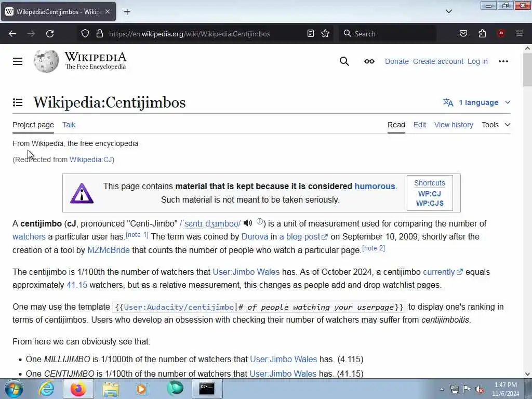The image size is (532, 399).
Task: Click the WP:CJS shortcut text
Action: tap(430, 203)
